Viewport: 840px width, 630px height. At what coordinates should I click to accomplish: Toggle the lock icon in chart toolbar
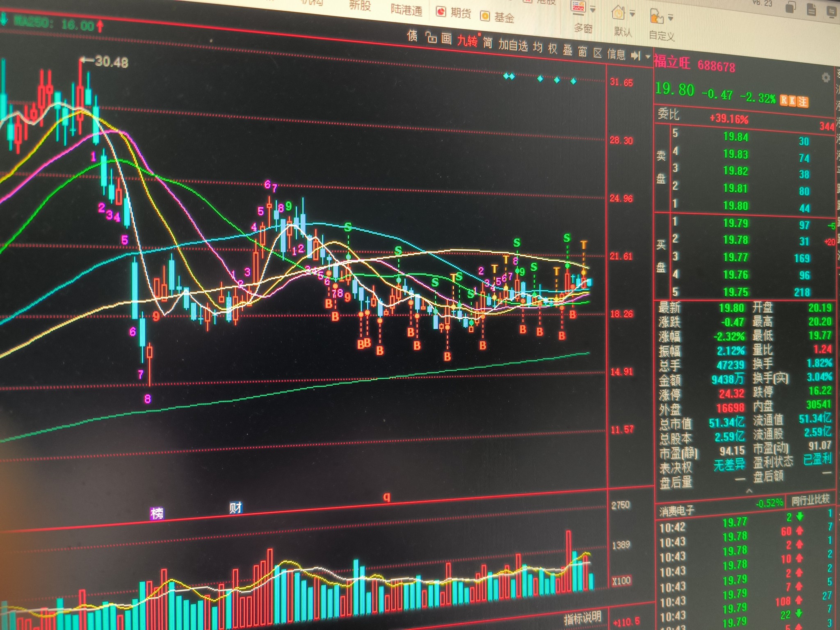pos(431,38)
